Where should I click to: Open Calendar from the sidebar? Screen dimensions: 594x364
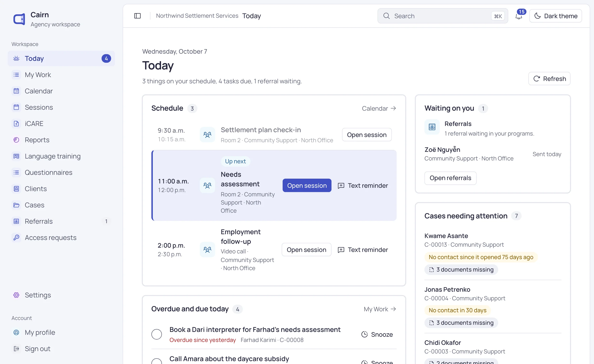pos(61,91)
